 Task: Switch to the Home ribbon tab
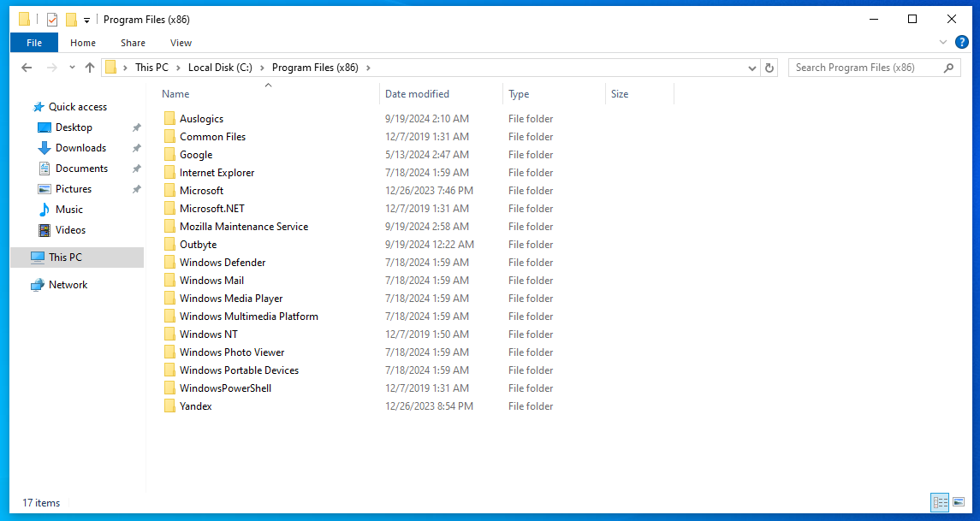[83, 43]
